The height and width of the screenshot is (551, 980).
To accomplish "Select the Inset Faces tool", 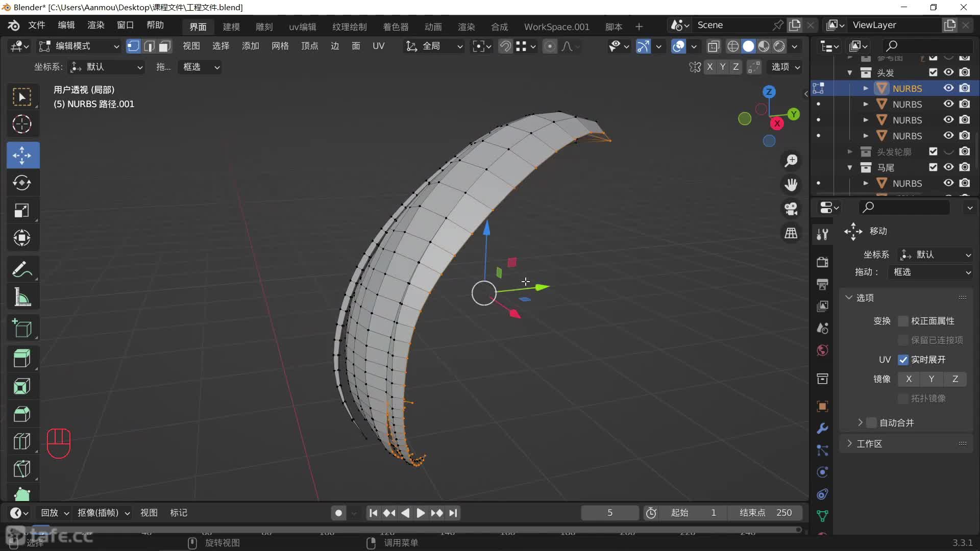I will coord(22,386).
